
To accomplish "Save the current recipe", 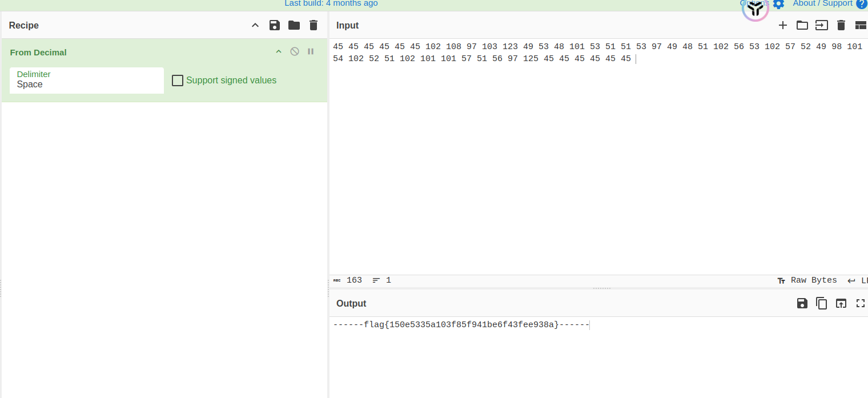I will click(275, 25).
